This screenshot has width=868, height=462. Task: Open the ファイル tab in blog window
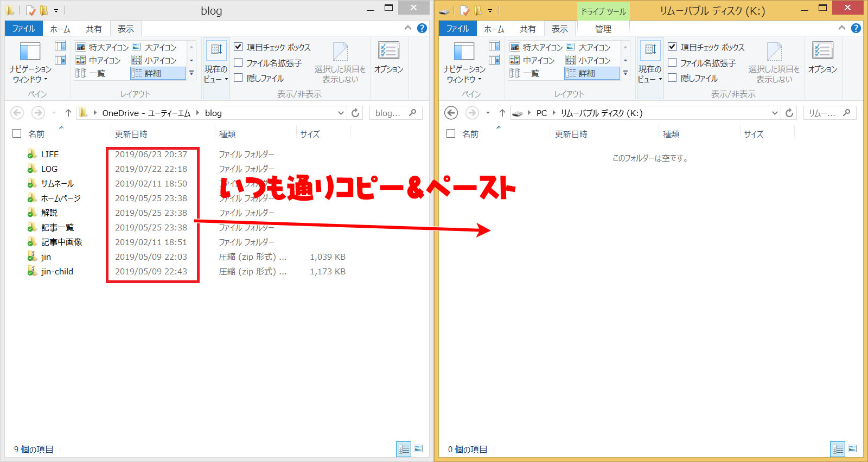coord(24,28)
